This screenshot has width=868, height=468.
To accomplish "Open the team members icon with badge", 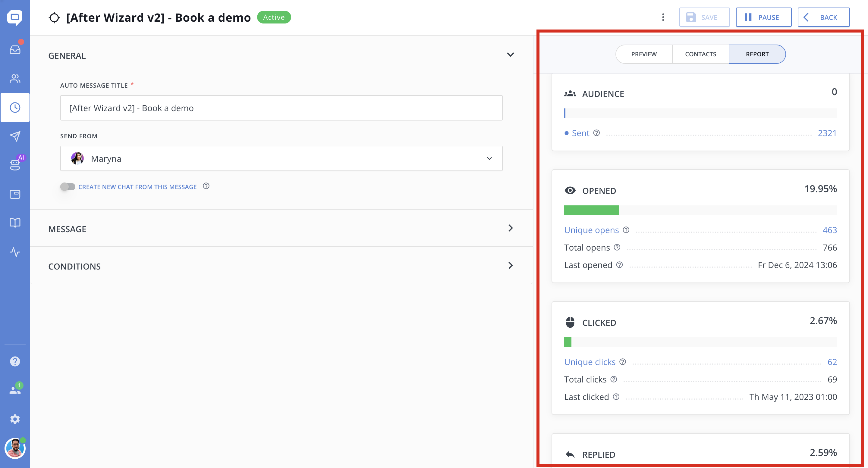I will pos(15,390).
